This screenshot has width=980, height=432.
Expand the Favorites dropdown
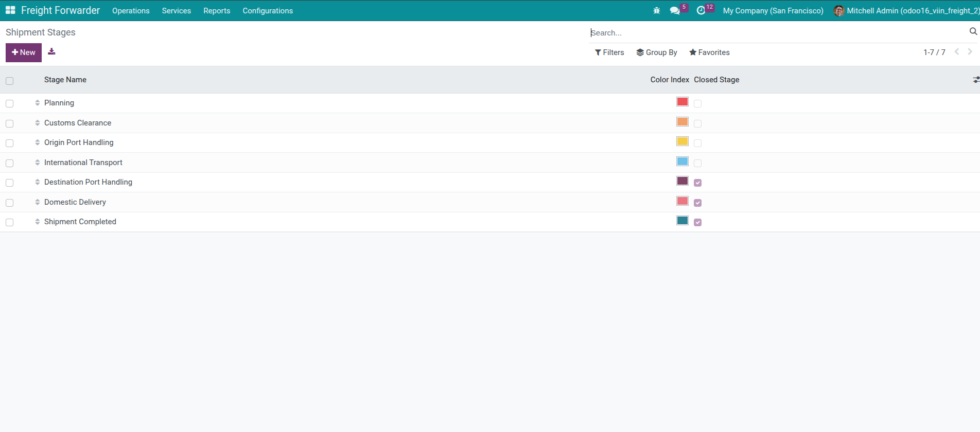[x=709, y=52]
